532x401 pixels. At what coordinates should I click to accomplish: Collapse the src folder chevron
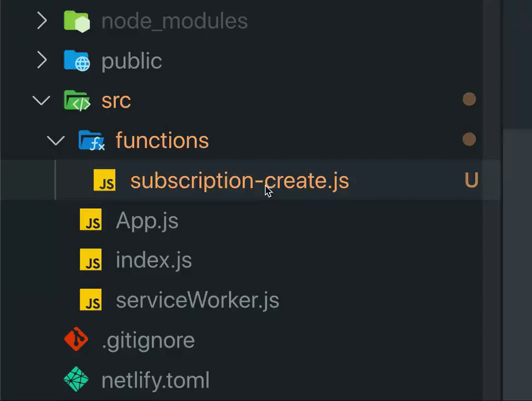pos(42,101)
